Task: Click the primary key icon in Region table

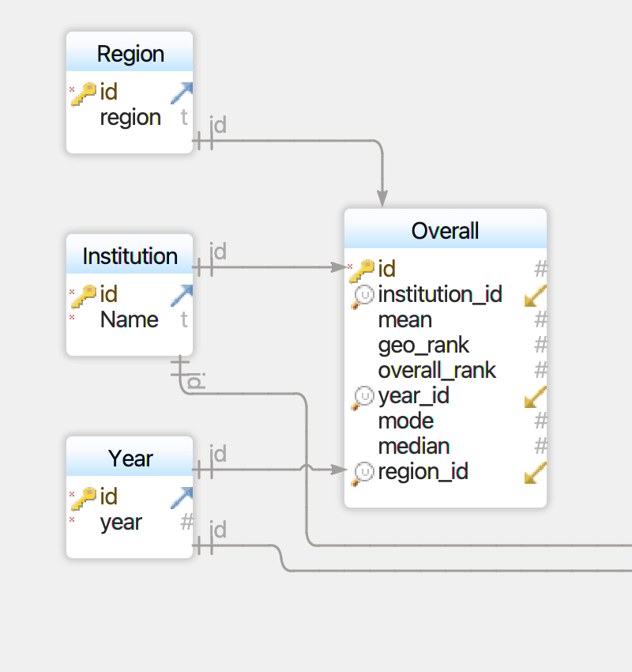Action: coord(84,92)
